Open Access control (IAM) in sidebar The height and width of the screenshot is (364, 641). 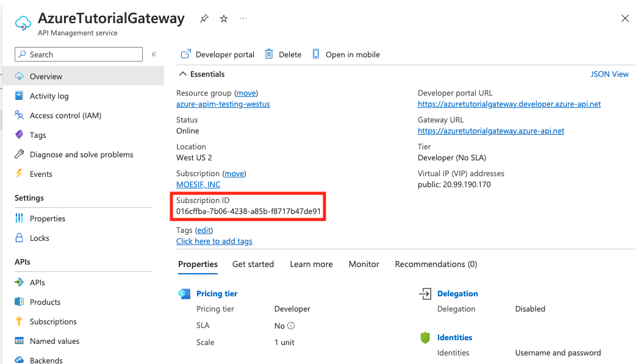coord(65,115)
